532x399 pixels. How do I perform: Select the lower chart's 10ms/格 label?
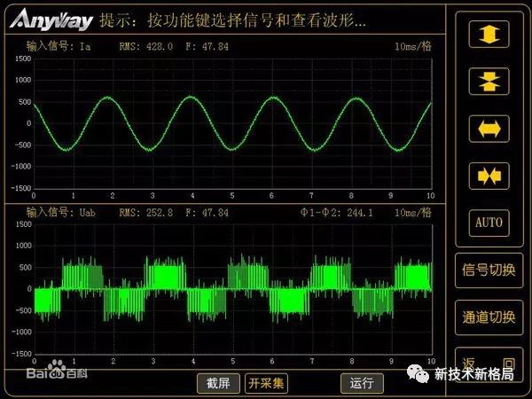pyautogui.click(x=413, y=213)
